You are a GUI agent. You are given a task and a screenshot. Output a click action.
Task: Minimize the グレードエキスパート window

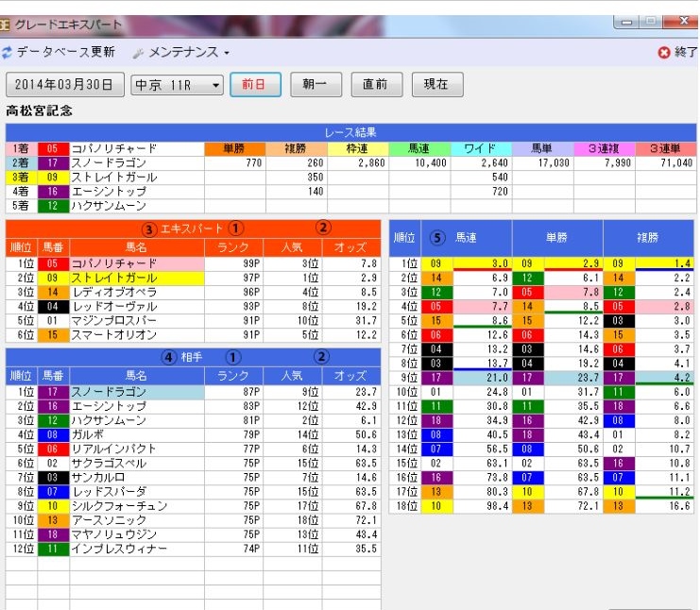pos(626,22)
